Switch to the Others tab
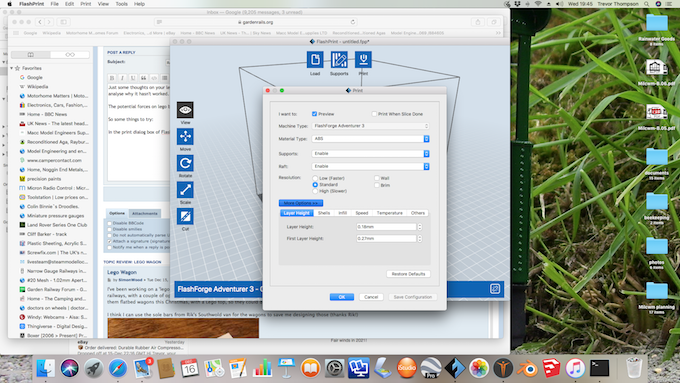Viewport: 680px width, 383px height. tap(418, 213)
